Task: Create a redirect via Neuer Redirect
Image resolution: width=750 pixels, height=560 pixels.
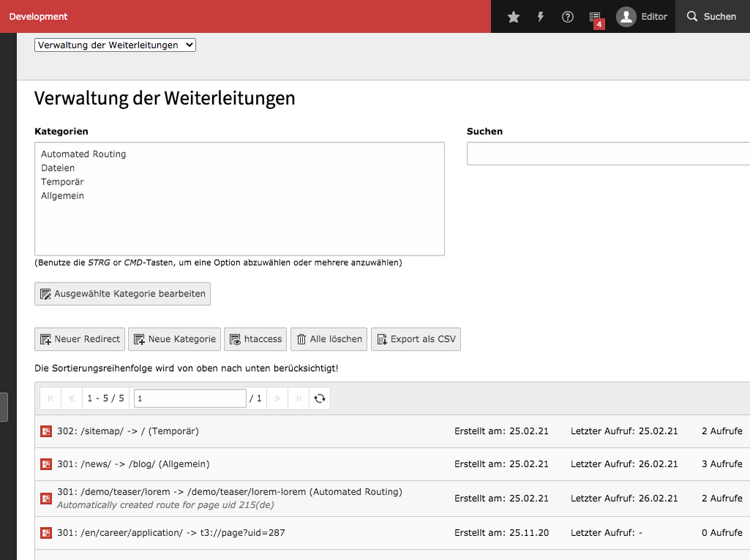Action: point(79,339)
